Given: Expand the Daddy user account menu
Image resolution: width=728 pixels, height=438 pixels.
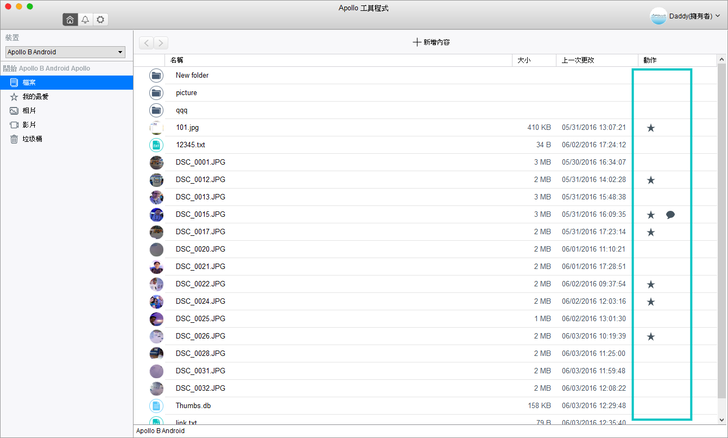Looking at the screenshot, I should 686,17.
